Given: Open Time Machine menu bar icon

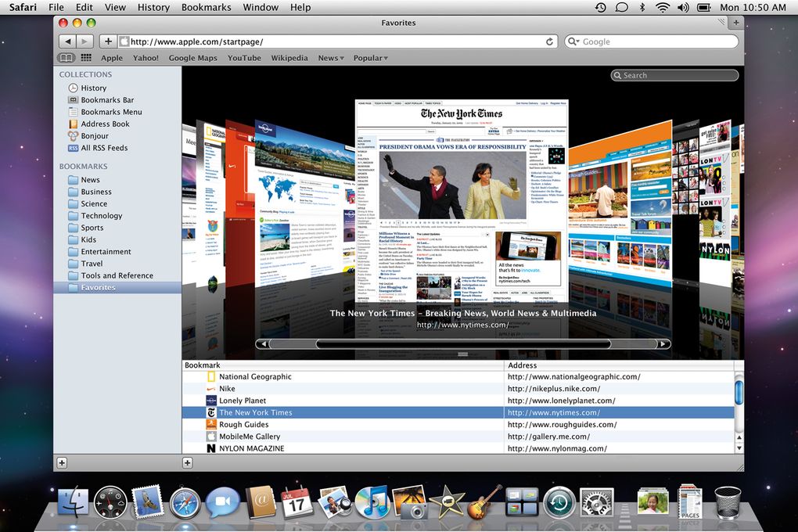Looking at the screenshot, I should click(601, 7).
